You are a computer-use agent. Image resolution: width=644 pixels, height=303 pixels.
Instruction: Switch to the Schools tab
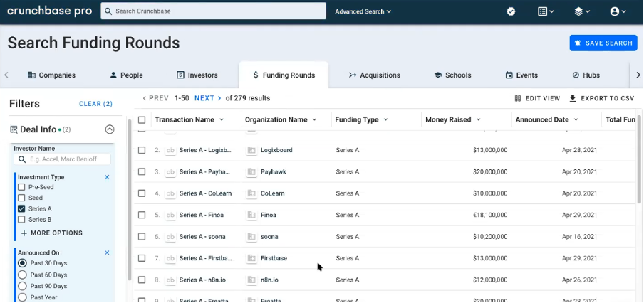click(x=452, y=75)
